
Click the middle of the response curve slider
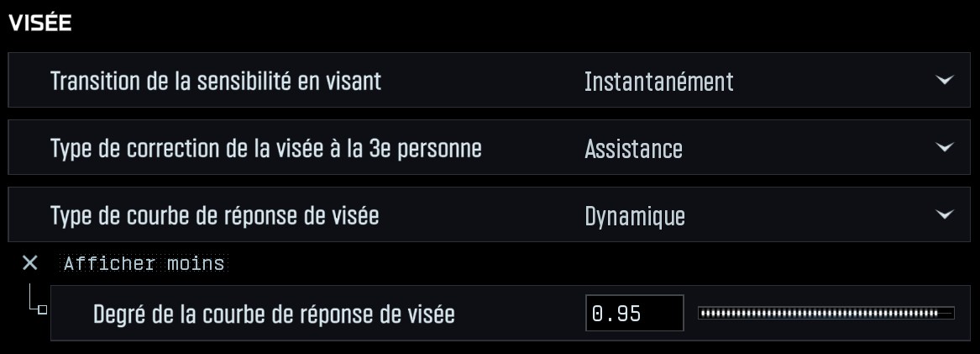pos(825,314)
